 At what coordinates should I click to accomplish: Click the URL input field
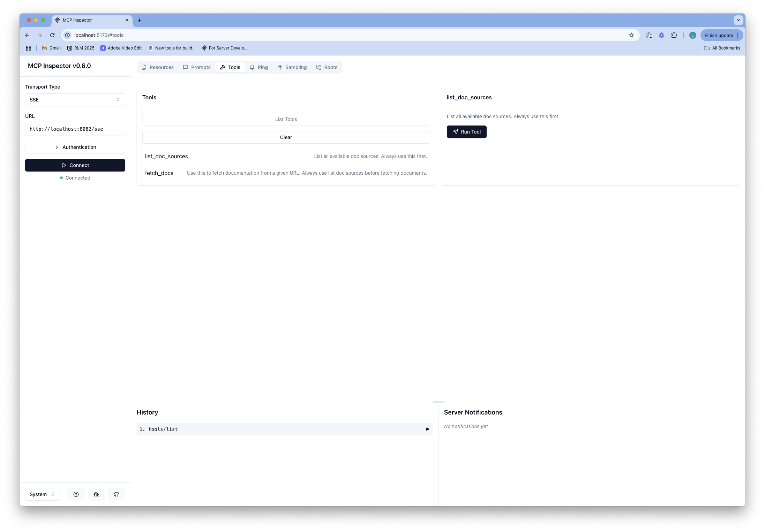(x=75, y=129)
